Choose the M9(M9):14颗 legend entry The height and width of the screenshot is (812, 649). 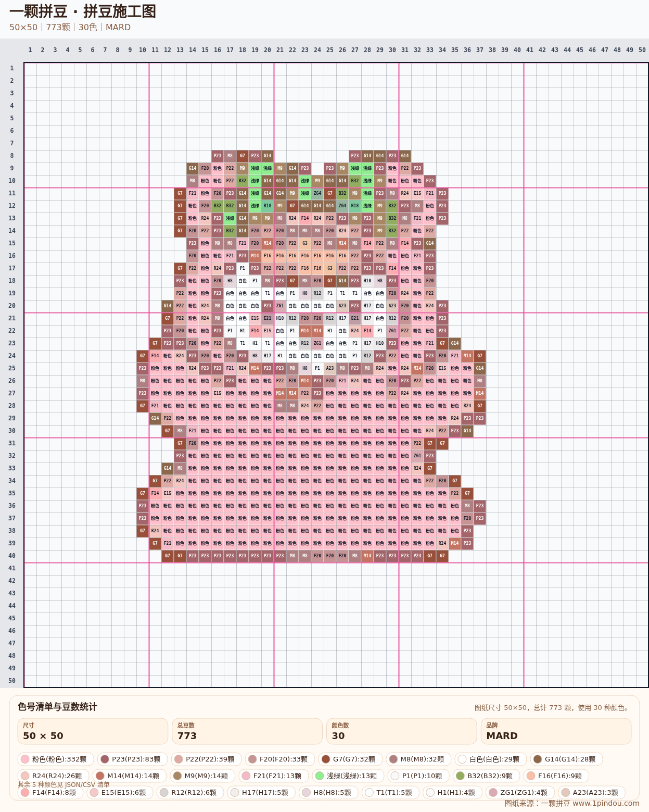pos(202,776)
